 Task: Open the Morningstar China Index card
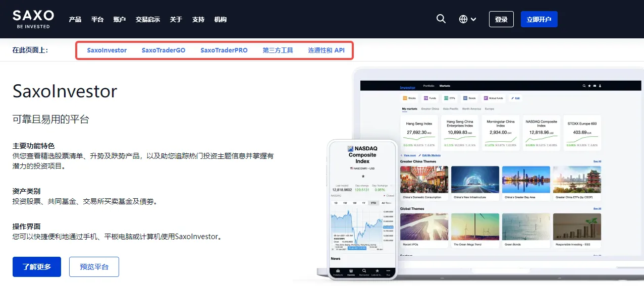(500, 132)
